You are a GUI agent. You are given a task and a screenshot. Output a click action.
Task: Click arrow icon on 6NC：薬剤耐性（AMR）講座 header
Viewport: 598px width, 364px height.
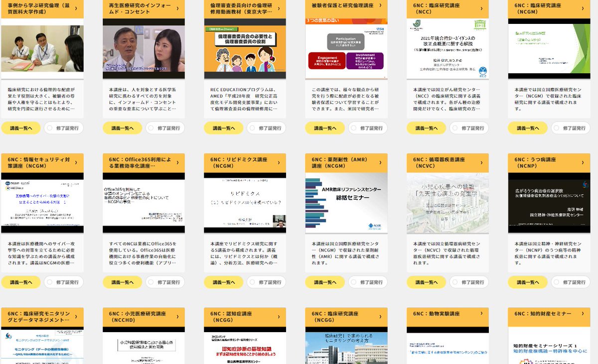point(380,163)
